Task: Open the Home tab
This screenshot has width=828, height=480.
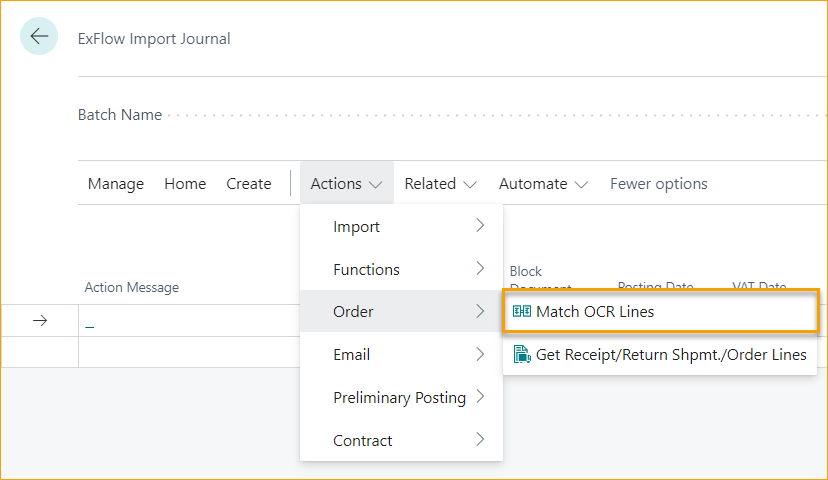Action: (x=185, y=184)
